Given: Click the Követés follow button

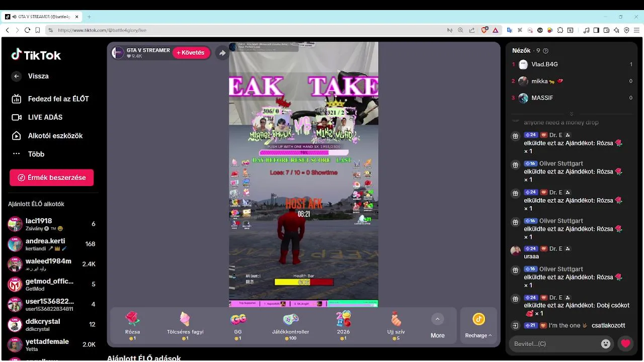Looking at the screenshot, I should point(192,53).
